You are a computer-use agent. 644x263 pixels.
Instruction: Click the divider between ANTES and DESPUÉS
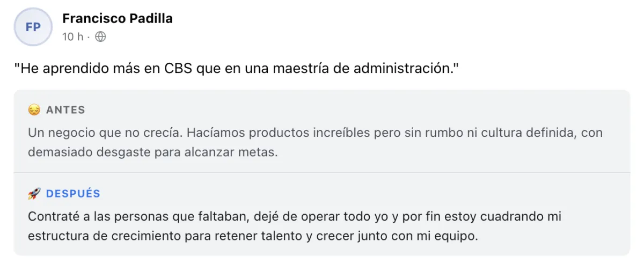pos(321,172)
